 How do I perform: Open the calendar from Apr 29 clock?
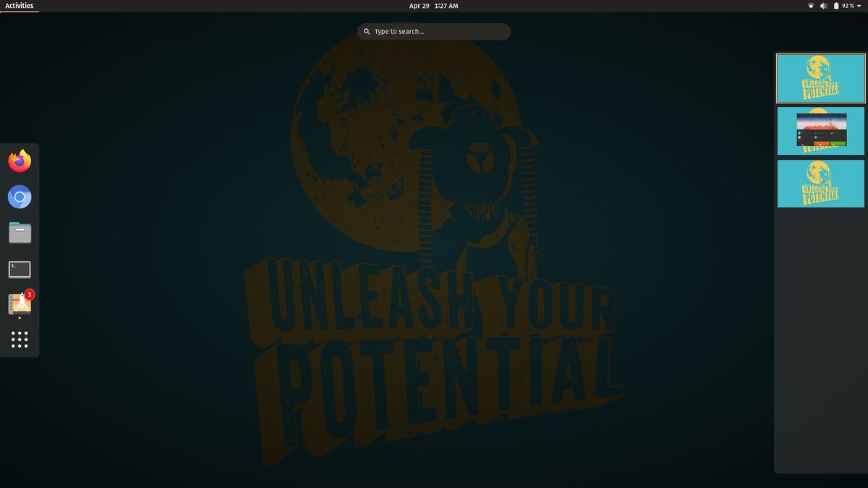coord(433,6)
